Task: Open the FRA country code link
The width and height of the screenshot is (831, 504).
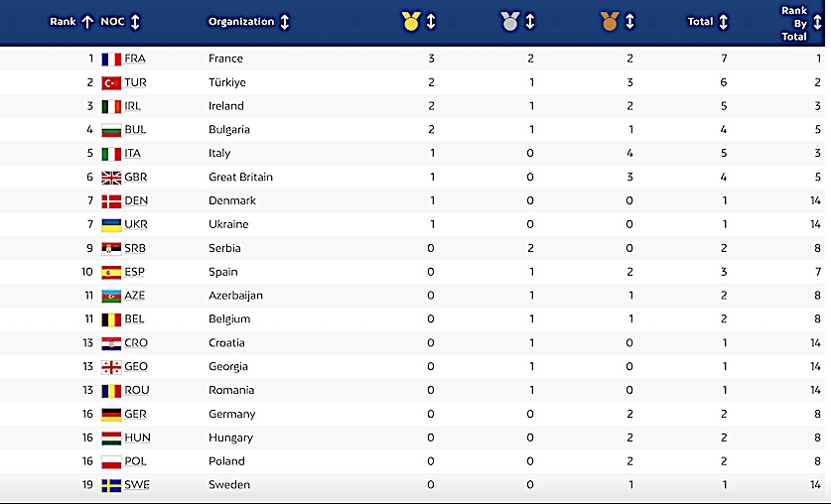Action: click(x=135, y=59)
